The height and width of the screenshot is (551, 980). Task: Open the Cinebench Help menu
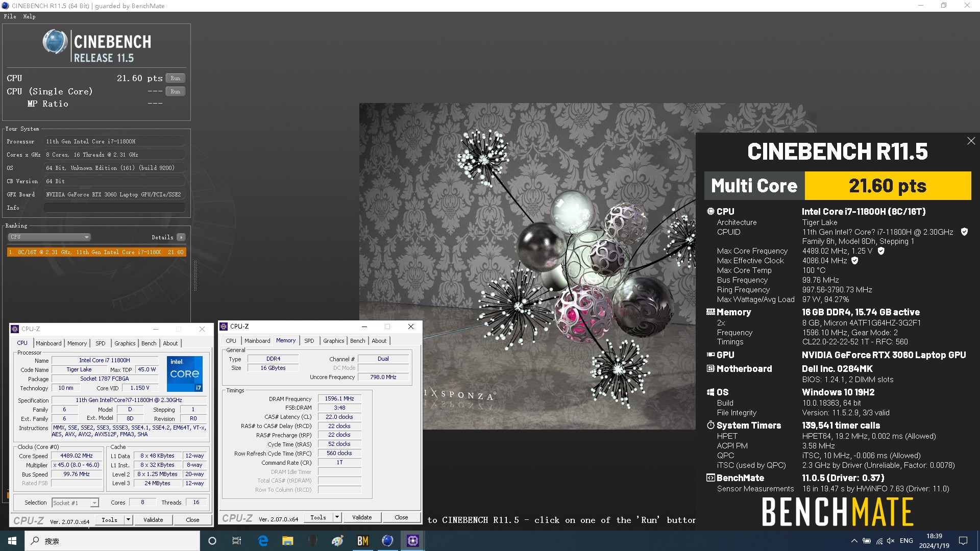29,16
